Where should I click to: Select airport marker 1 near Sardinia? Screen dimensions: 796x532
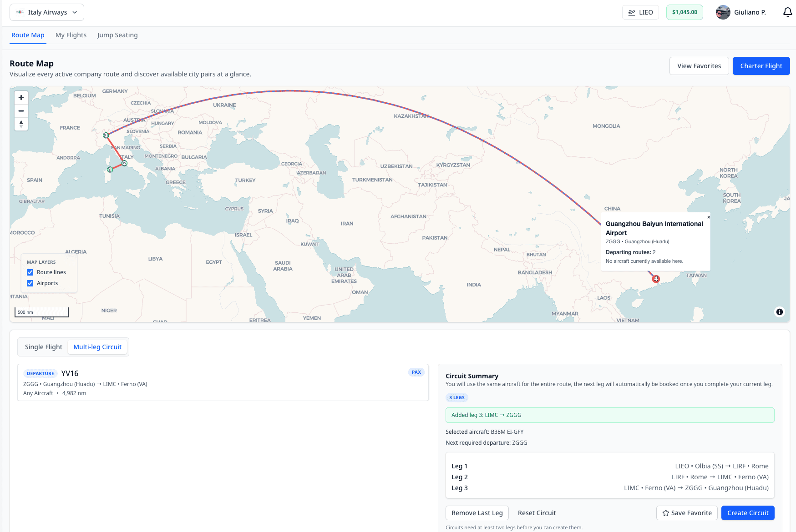coord(110,170)
